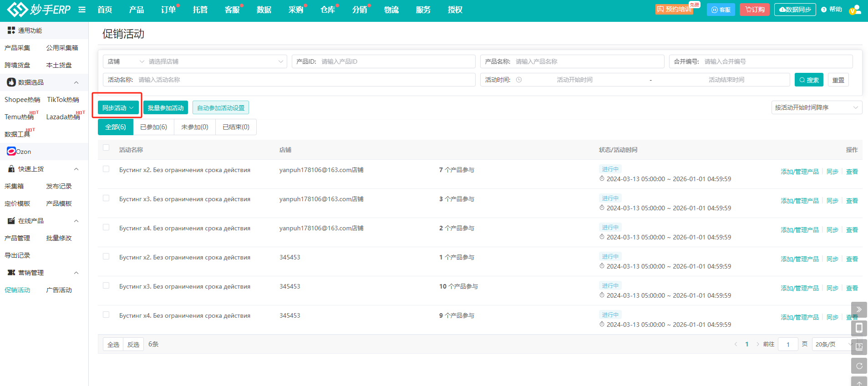Click 预约培训 button with chat icon

tap(674, 10)
